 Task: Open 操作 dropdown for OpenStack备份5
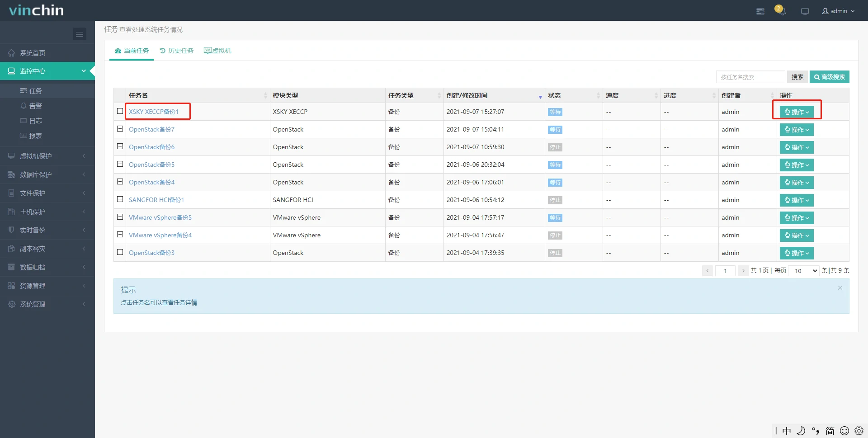point(797,165)
